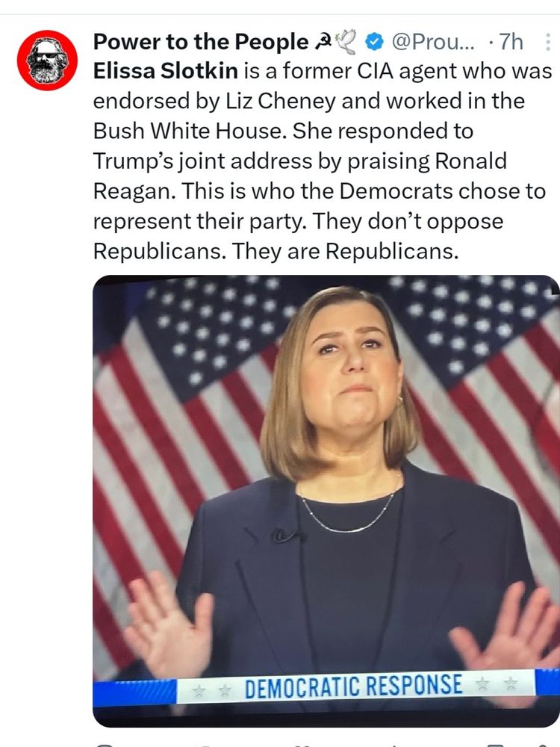
Task: Select the bold Elissa Slotkin text
Action: tap(165, 72)
